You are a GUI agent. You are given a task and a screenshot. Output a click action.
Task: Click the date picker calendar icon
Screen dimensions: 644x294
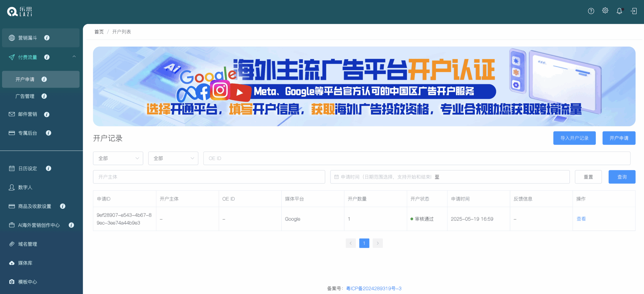[336, 177]
